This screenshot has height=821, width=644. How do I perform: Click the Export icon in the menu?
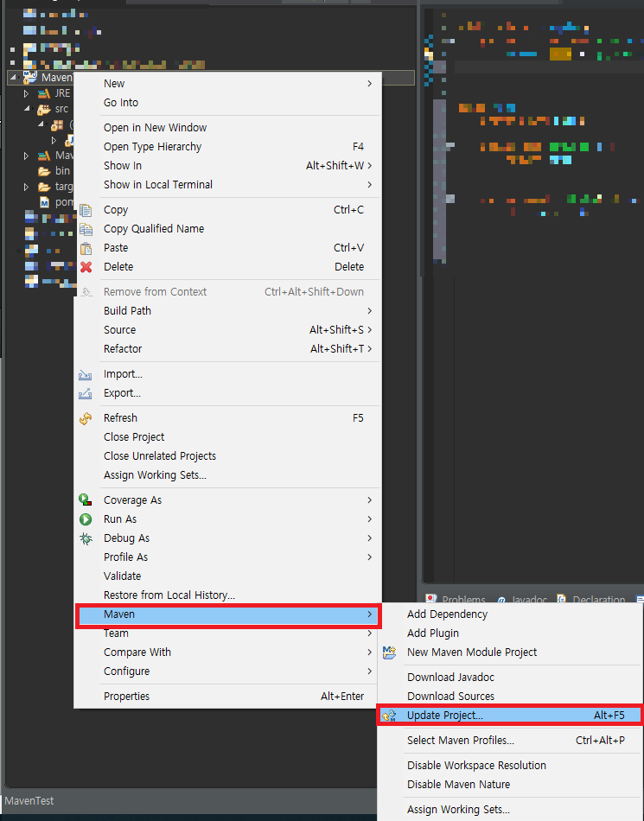click(86, 393)
